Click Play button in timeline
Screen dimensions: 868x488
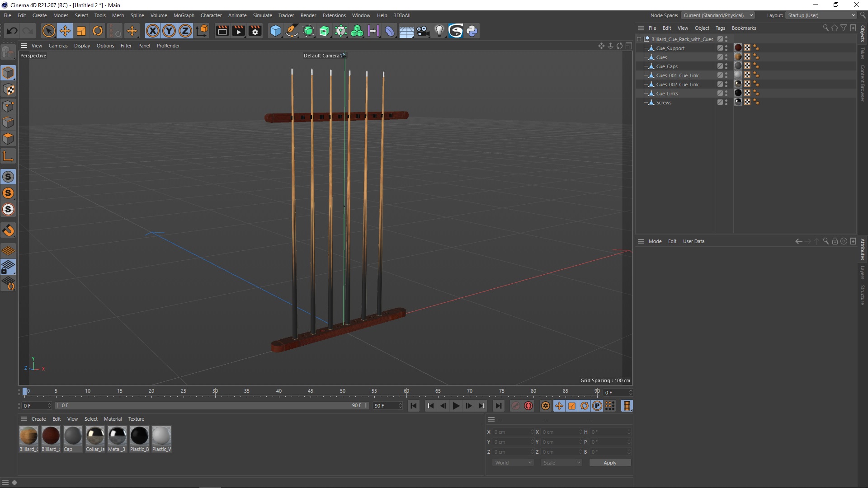pyautogui.click(x=455, y=406)
